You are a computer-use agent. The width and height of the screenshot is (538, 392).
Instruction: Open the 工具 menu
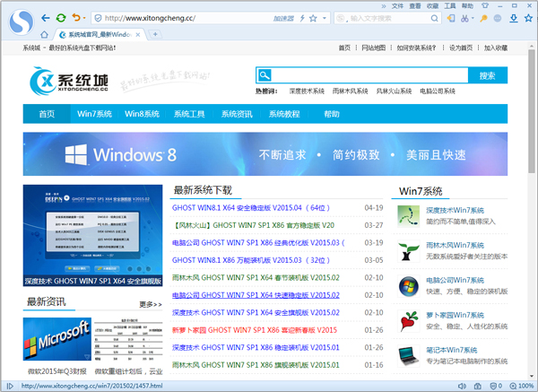point(450,6)
